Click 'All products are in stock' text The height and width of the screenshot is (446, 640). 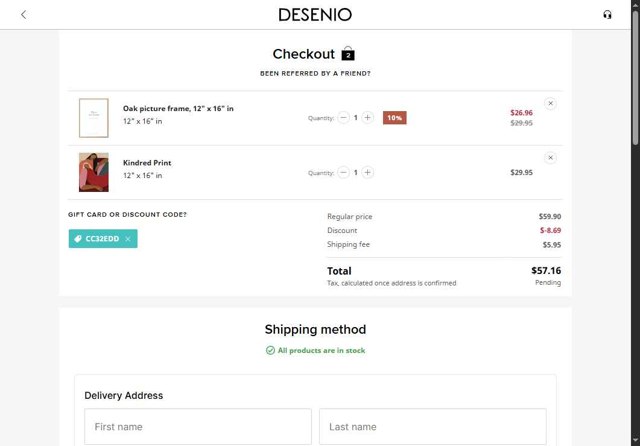click(x=321, y=350)
